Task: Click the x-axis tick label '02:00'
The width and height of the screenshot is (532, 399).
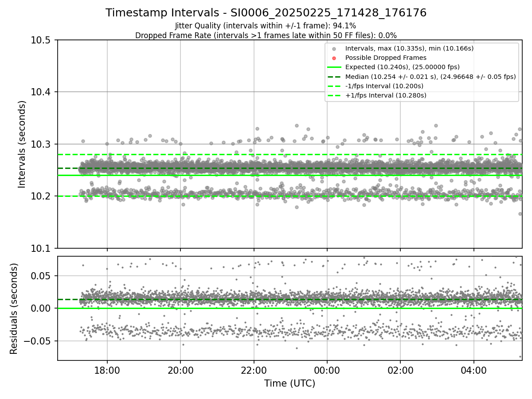Action: [x=400, y=370]
